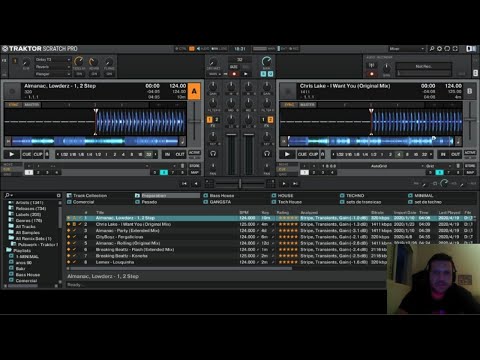Select loop size 4 on deck B
The height and width of the screenshot is (360, 480).
(399, 154)
